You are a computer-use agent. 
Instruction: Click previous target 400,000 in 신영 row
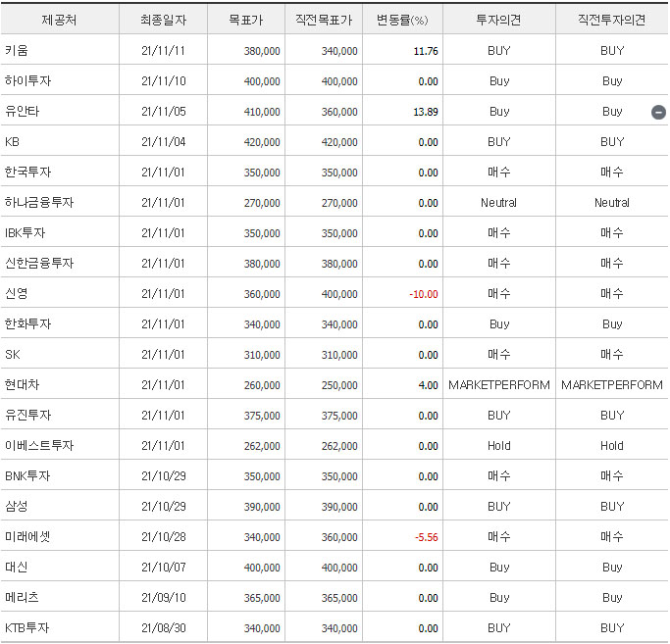(339, 294)
